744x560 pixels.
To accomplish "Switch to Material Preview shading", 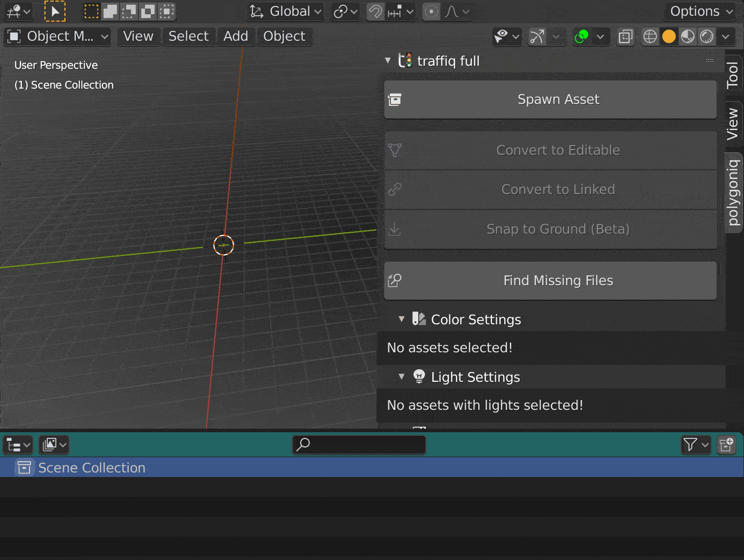I will pyautogui.click(x=688, y=37).
